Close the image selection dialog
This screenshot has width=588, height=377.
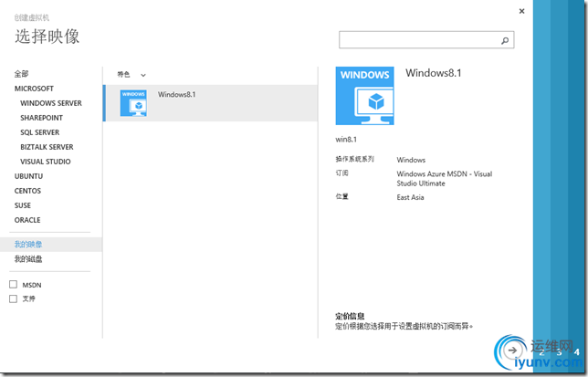coord(521,11)
